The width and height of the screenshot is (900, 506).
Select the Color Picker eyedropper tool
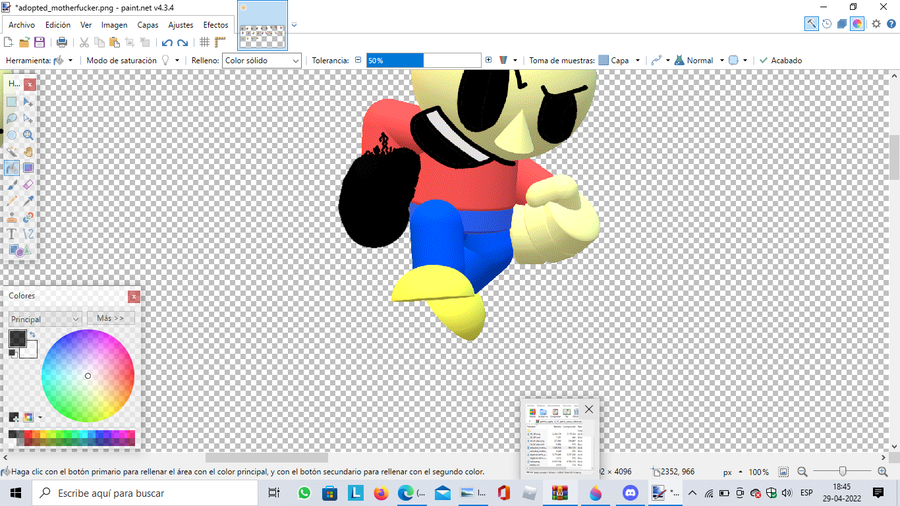(x=28, y=201)
